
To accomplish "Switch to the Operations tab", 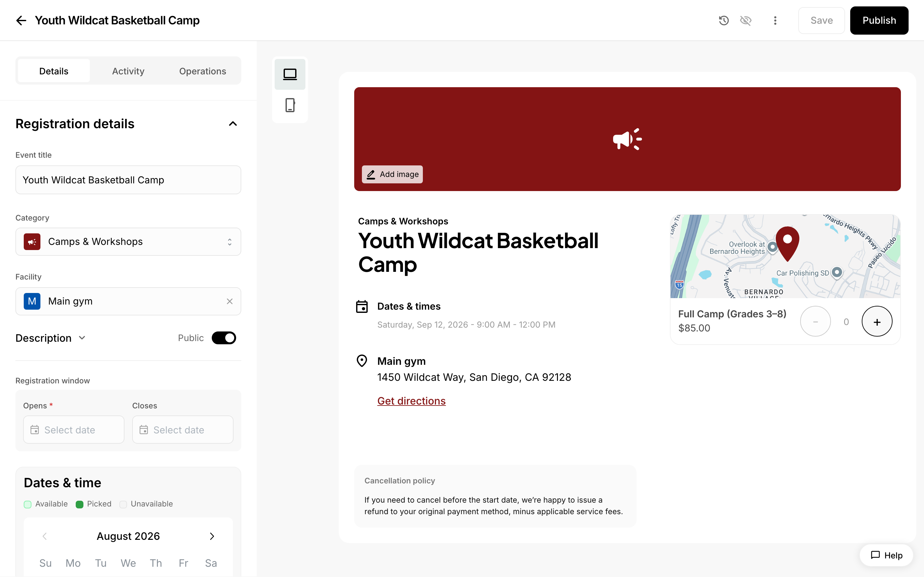I will (203, 71).
